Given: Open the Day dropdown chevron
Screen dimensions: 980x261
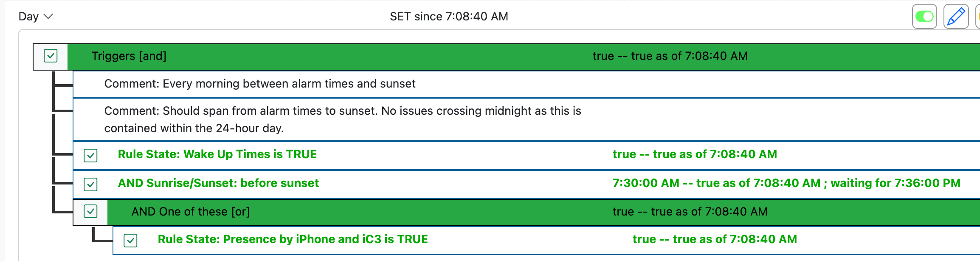Looking at the screenshot, I should tap(48, 17).
